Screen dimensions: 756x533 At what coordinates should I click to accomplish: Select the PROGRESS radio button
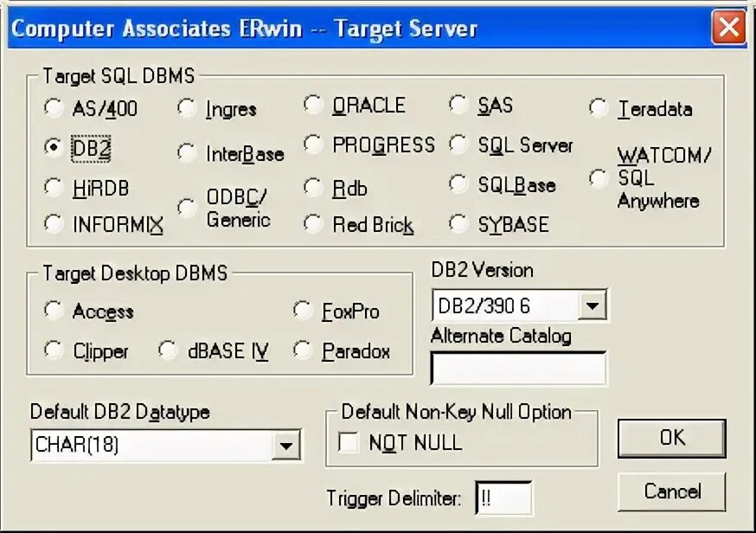(x=313, y=144)
